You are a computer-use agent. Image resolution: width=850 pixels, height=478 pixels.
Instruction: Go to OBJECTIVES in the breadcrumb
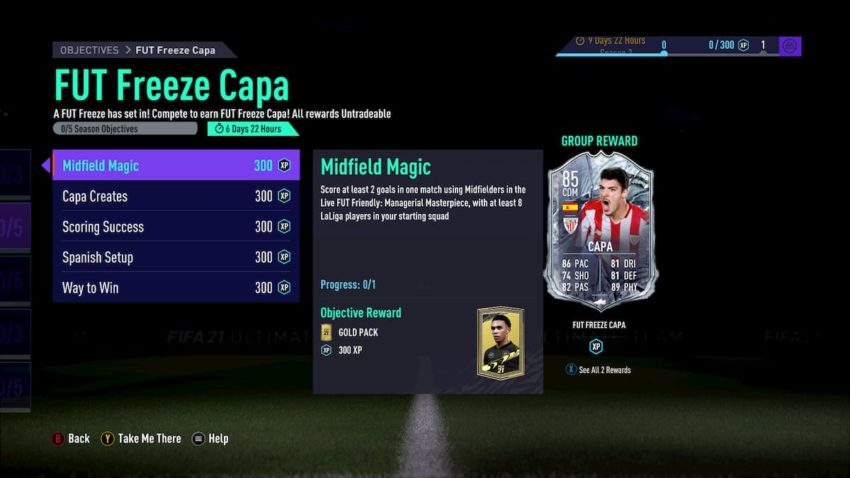89,50
